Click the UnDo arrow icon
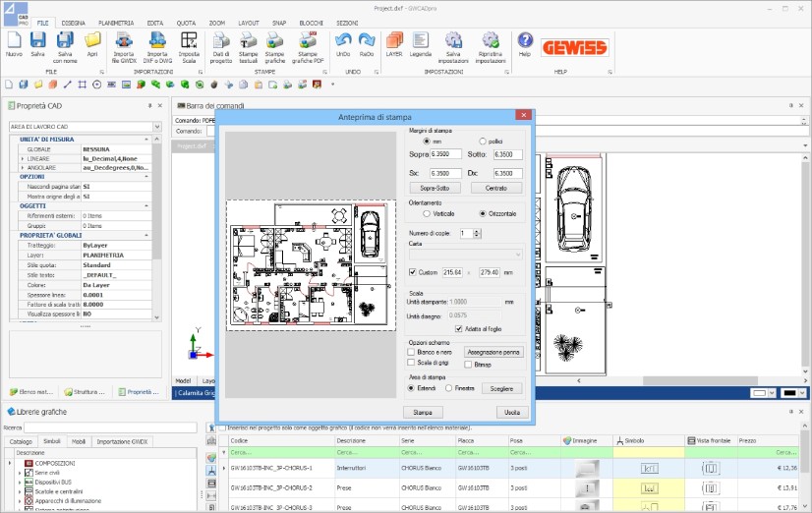Image resolution: width=812 pixels, height=513 pixels. 343,41
